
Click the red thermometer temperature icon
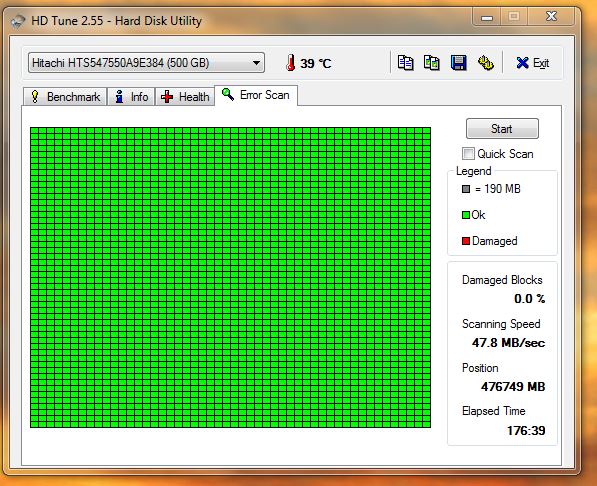[x=291, y=63]
